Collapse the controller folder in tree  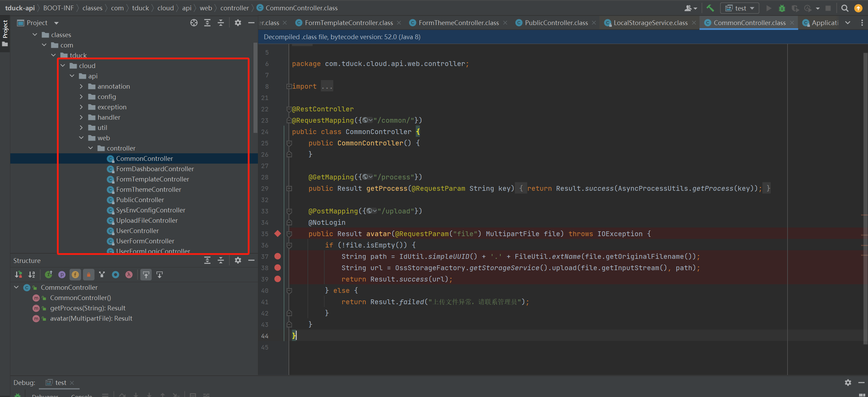click(90, 148)
